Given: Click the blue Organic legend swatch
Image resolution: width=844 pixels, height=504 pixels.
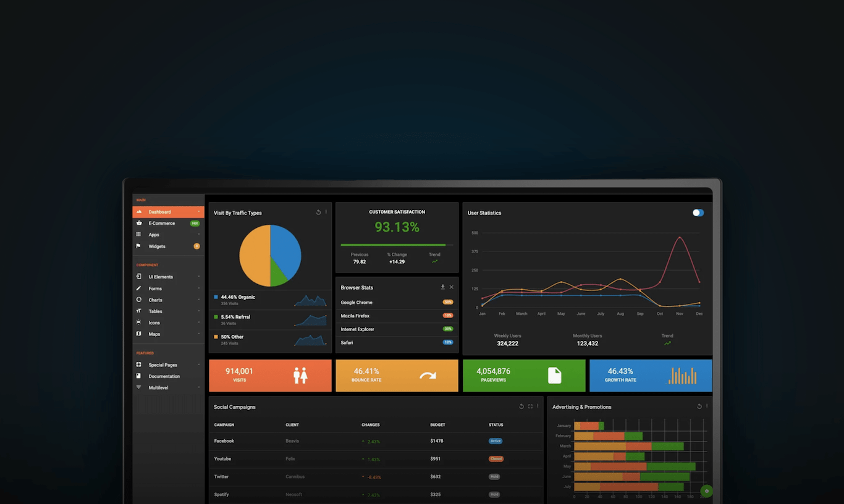Looking at the screenshot, I should (216, 297).
